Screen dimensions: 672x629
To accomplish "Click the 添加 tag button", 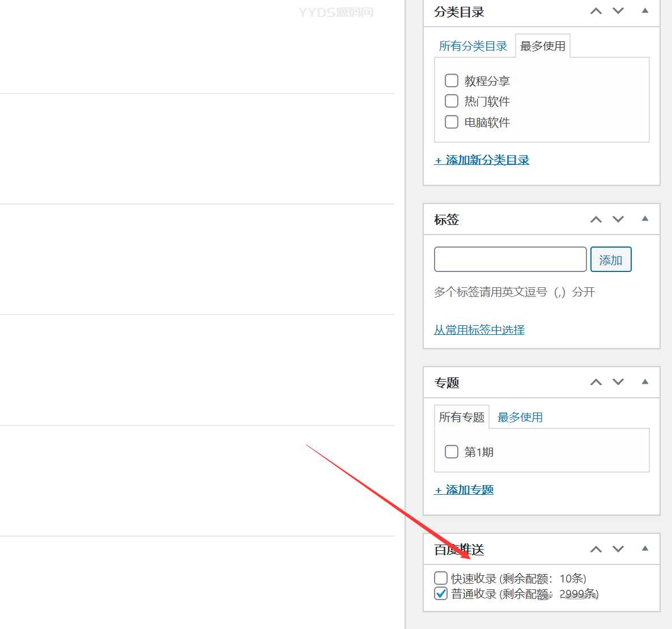I will coord(610,260).
